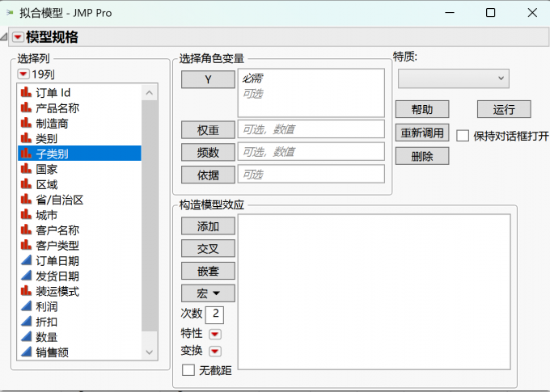Check 保持对话框打开 option
This screenshot has width=550, height=392.
coord(463,136)
